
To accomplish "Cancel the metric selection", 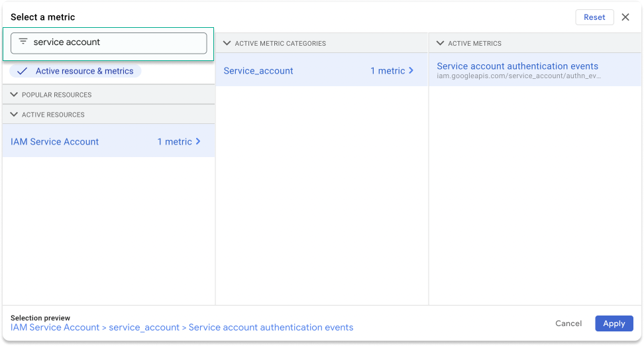I will pyautogui.click(x=568, y=323).
